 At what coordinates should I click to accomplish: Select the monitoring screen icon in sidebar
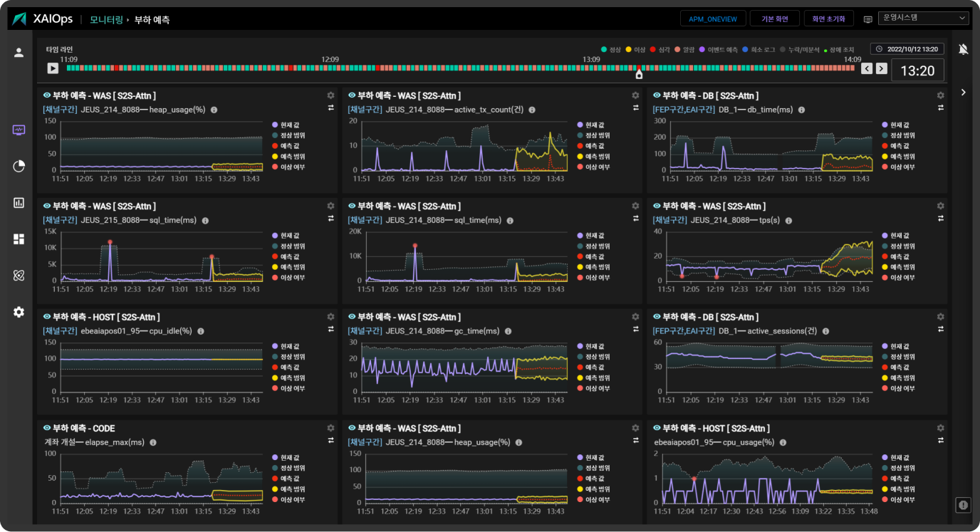click(19, 130)
